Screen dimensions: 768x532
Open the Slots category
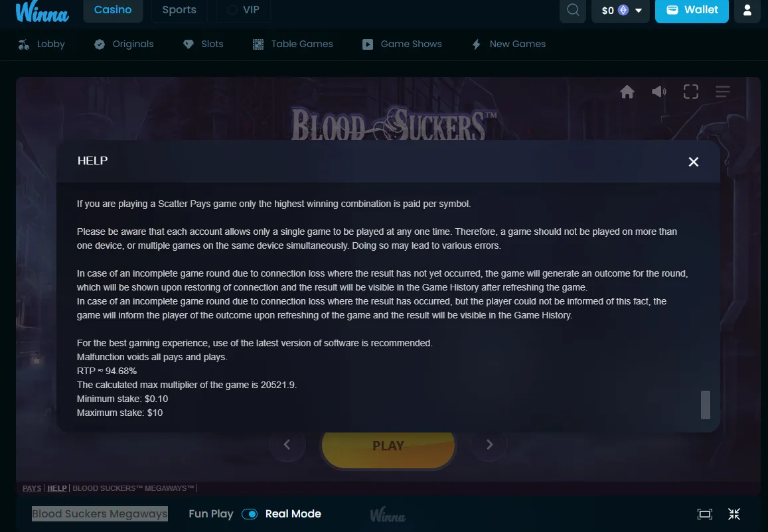[x=202, y=44]
